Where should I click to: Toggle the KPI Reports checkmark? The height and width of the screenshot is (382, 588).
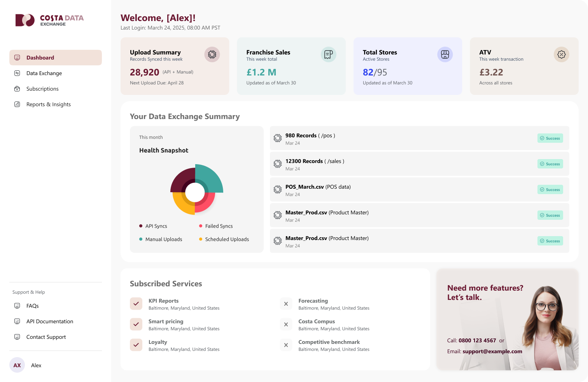pos(136,304)
